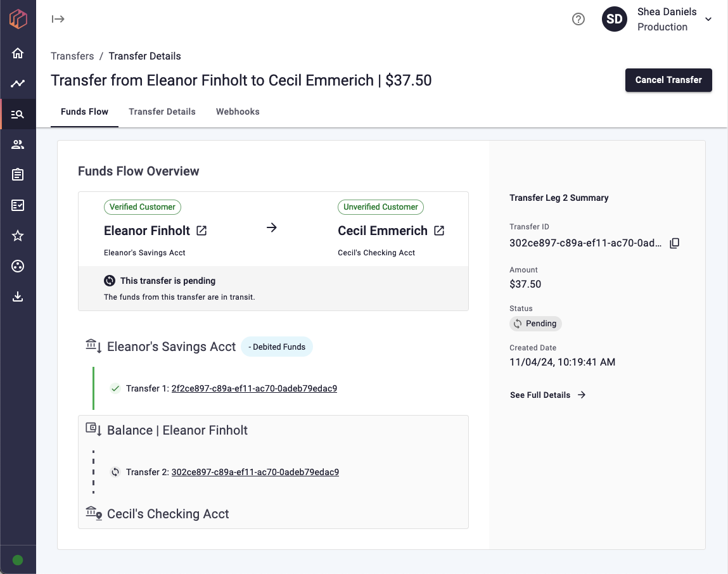Select the search list sidebar icon

[18, 114]
